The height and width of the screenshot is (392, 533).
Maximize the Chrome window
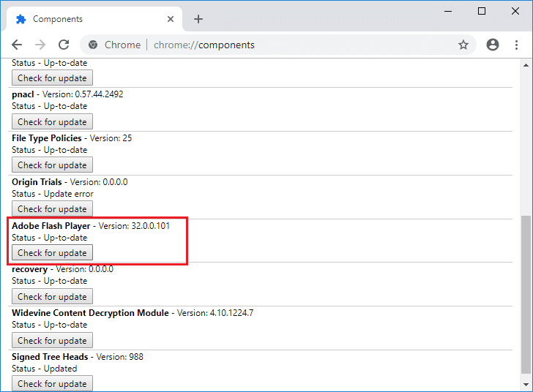[481, 11]
